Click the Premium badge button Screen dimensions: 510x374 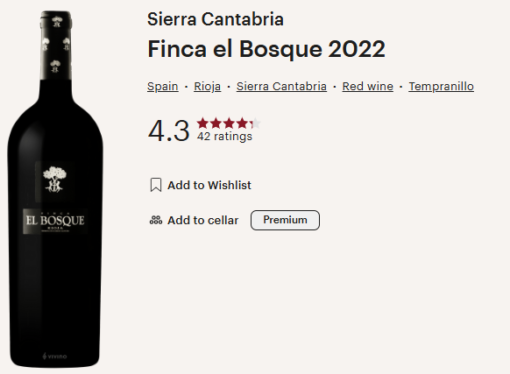[x=285, y=220]
